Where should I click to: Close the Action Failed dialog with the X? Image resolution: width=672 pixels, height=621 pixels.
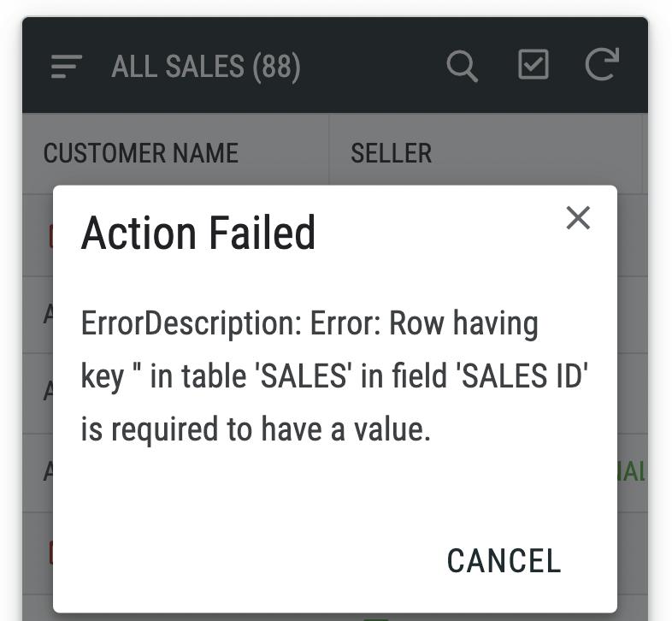[578, 218]
